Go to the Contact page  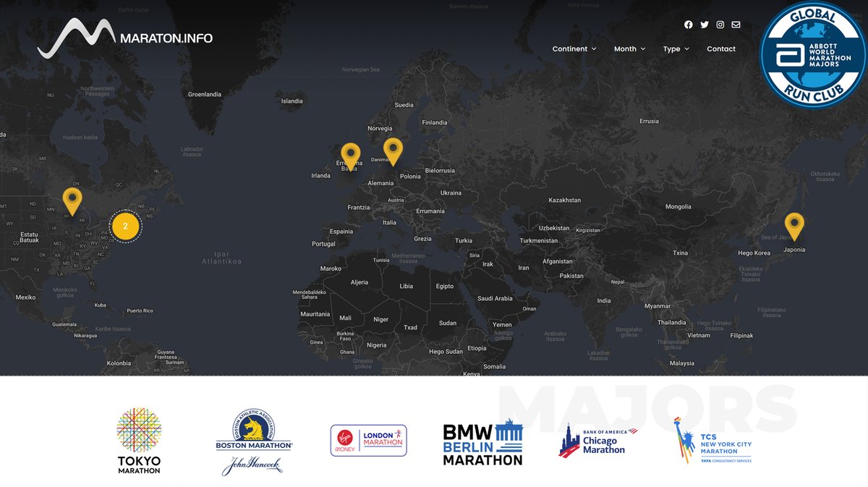(x=721, y=49)
